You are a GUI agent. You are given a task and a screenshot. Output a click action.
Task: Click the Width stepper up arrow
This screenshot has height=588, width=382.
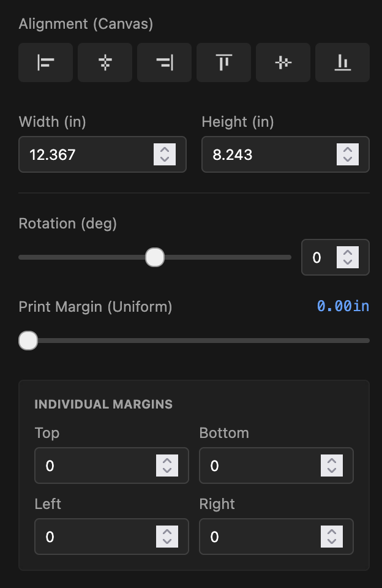click(x=164, y=150)
